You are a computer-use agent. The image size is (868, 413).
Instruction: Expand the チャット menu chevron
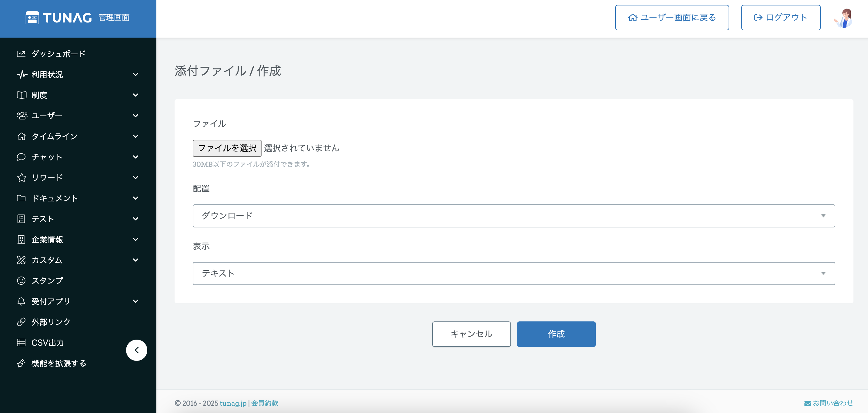[x=135, y=157]
